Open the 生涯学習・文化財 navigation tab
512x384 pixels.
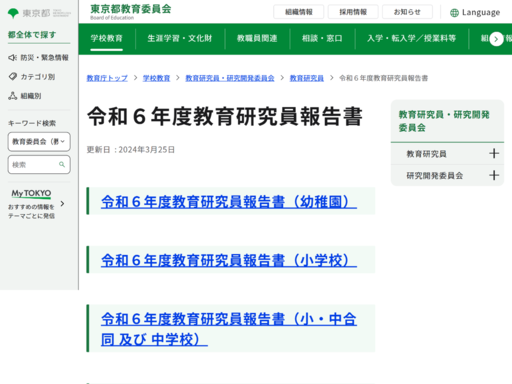pos(180,38)
